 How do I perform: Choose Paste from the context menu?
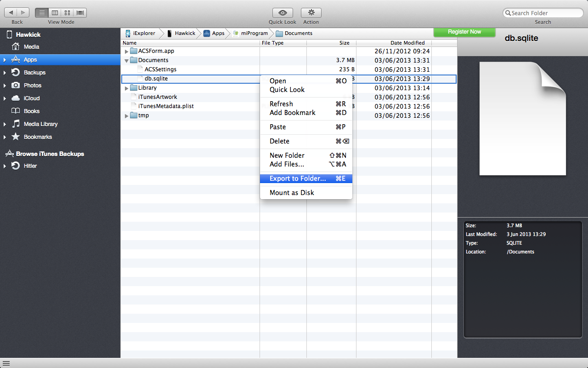click(306, 127)
